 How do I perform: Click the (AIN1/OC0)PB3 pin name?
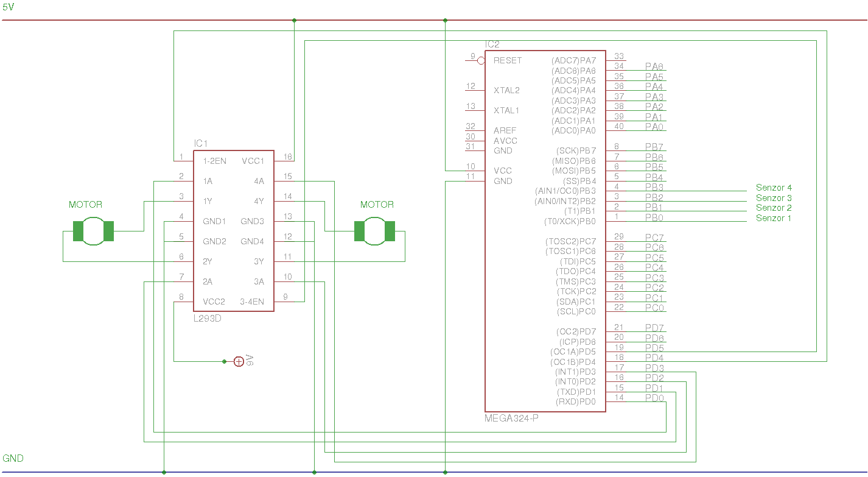565,191
